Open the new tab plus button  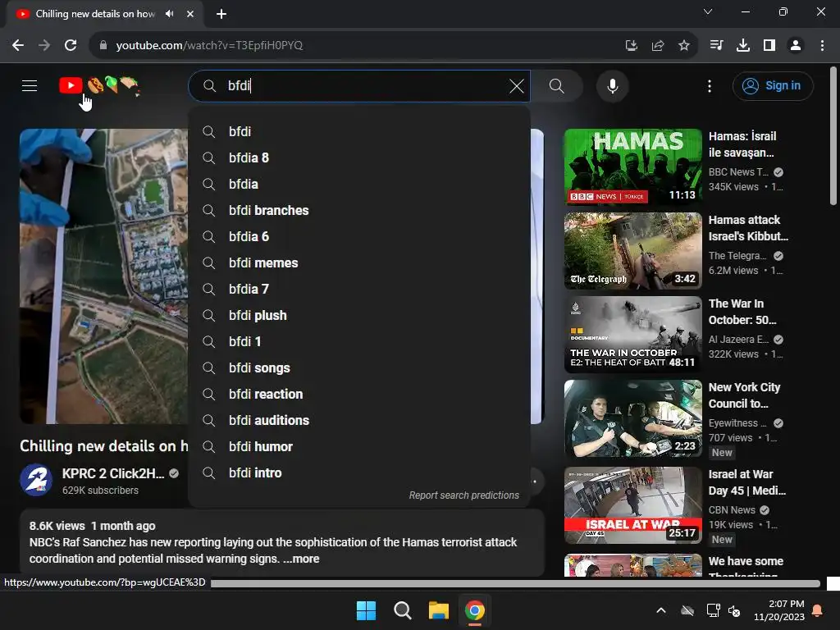(x=221, y=14)
